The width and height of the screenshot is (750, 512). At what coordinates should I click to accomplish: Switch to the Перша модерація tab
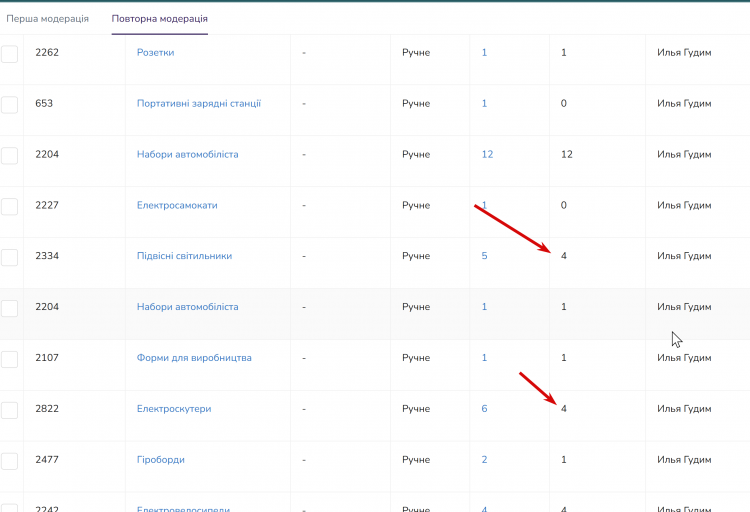click(47, 19)
